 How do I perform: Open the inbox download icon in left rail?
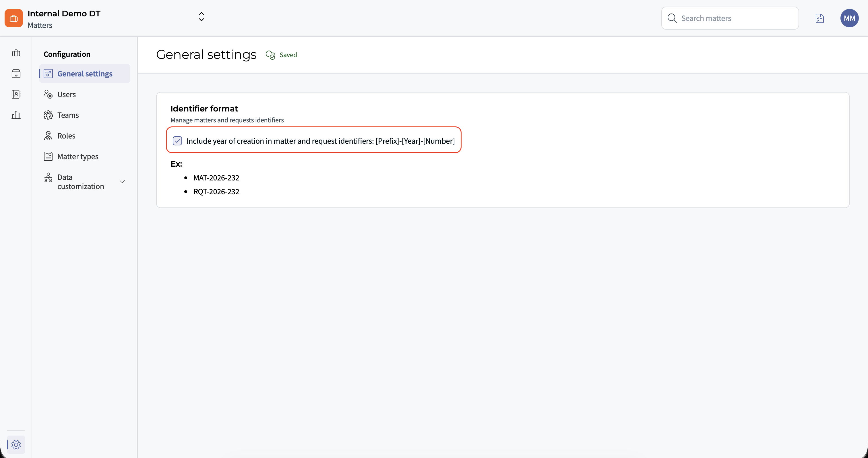tap(16, 74)
